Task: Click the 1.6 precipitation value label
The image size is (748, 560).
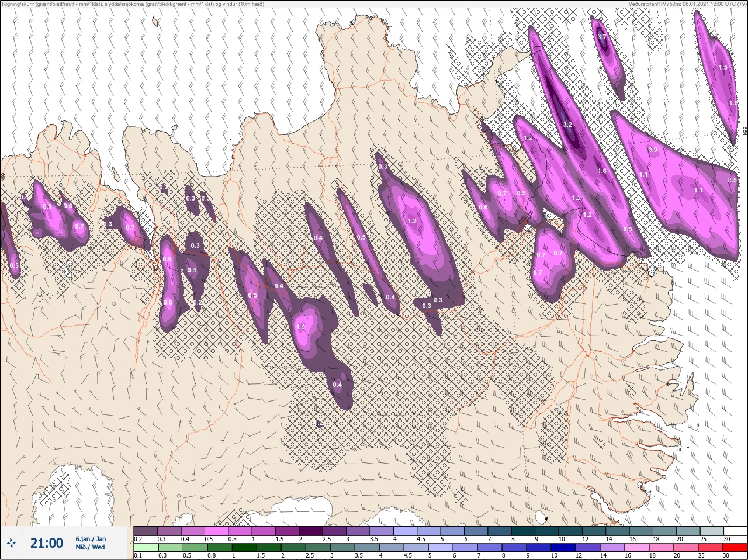Action: pos(602,171)
